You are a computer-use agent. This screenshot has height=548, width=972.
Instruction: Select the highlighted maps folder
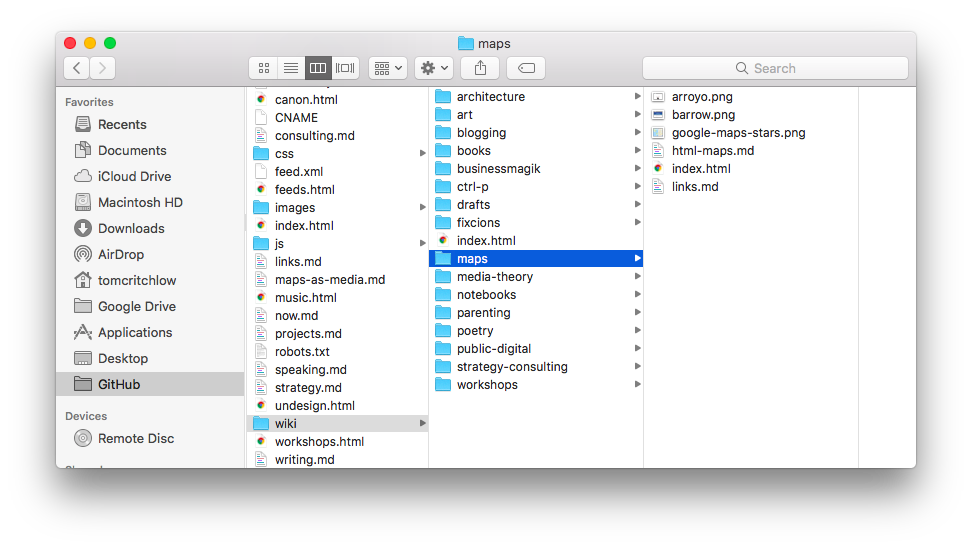[x=536, y=259]
